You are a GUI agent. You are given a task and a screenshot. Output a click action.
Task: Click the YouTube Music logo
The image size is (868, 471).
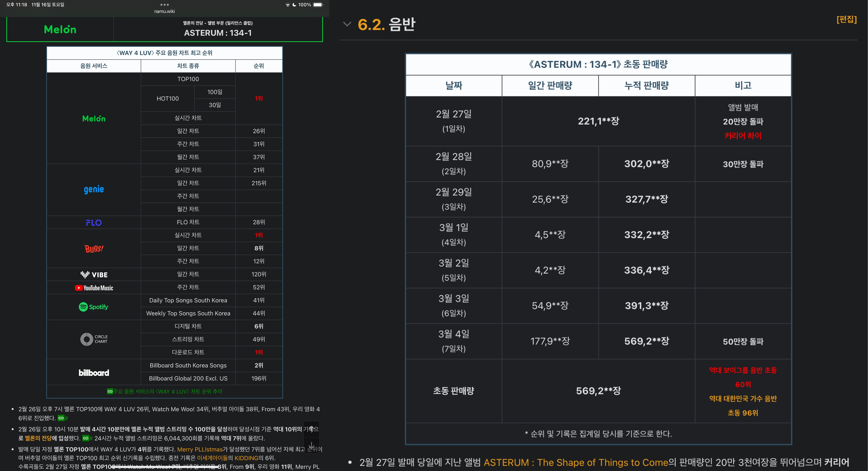(x=94, y=288)
